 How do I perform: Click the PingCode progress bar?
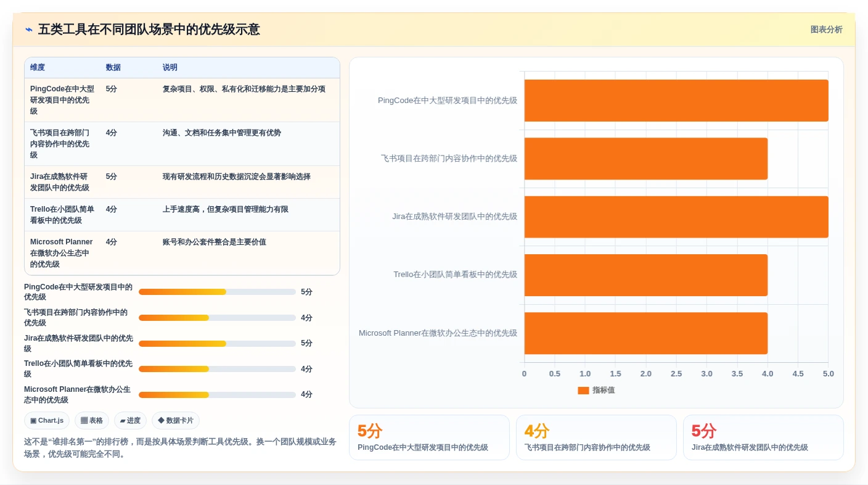[217, 292]
